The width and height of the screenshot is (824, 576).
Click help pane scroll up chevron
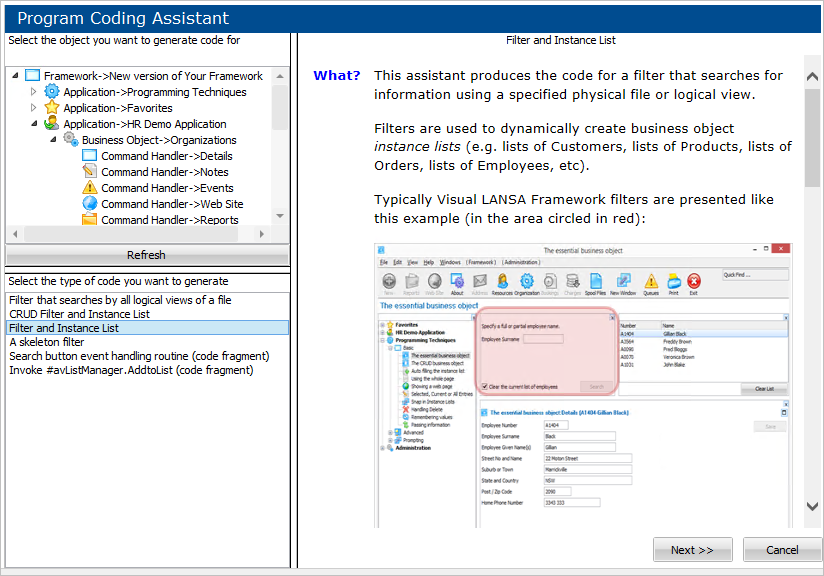coord(812,77)
